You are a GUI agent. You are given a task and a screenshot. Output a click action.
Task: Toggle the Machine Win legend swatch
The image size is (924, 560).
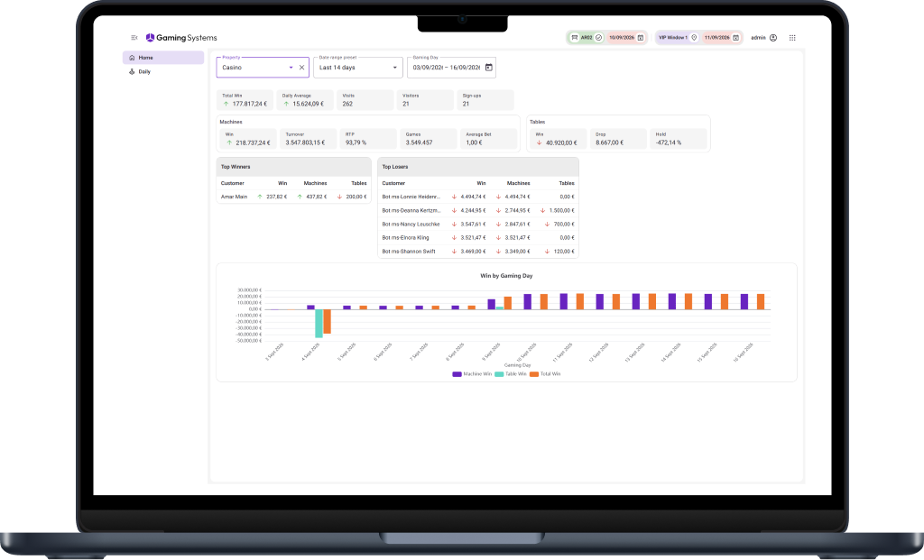pyautogui.click(x=457, y=374)
